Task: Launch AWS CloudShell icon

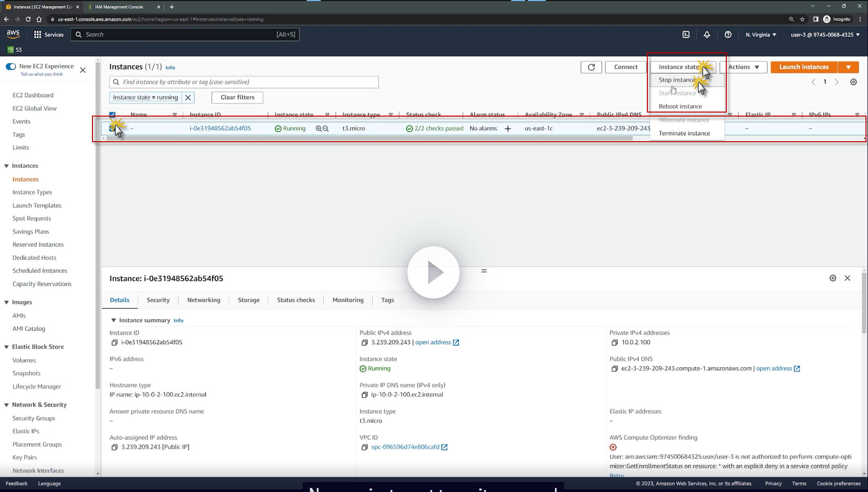Action: point(686,35)
